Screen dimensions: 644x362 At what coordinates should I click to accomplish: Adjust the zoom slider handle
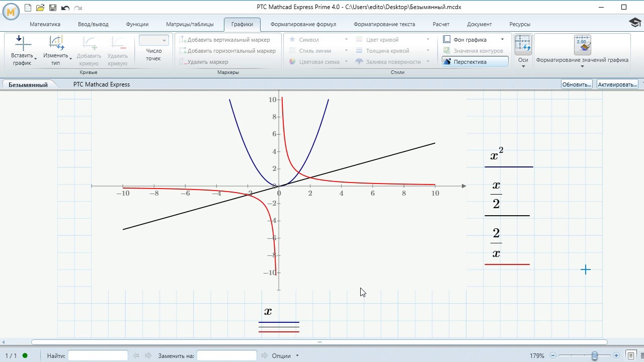click(x=595, y=355)
